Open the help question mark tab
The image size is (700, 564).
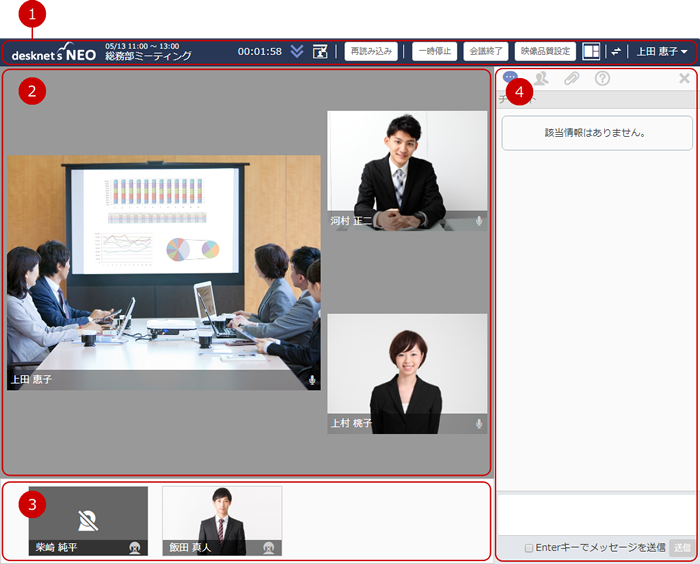[602, 78]
